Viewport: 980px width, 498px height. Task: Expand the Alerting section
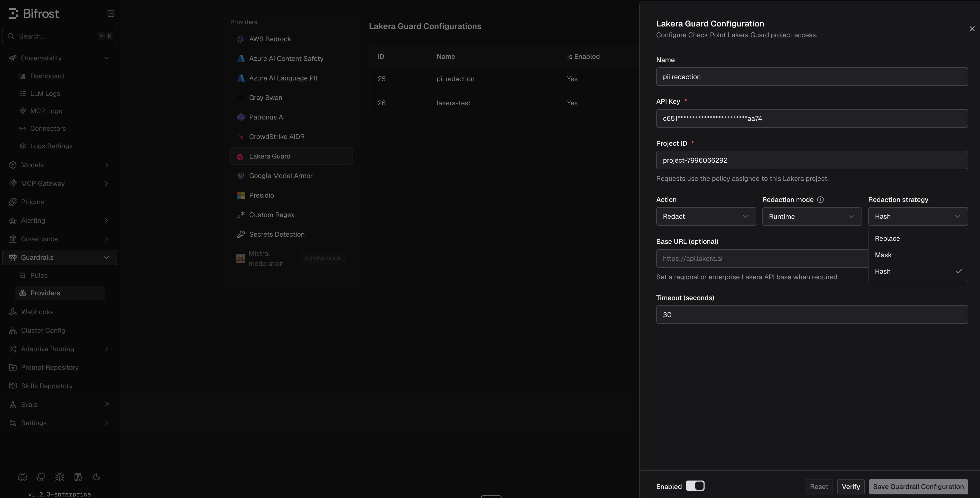(59, 221)
